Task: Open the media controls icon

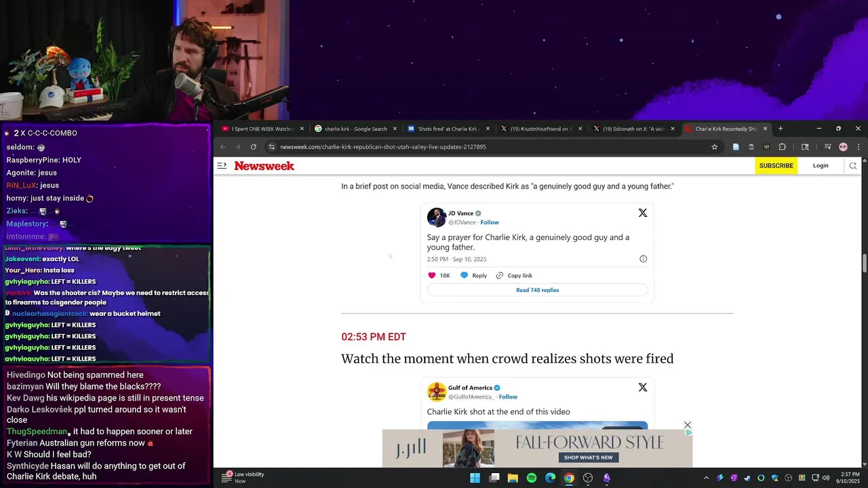Action: pos(827,147)
